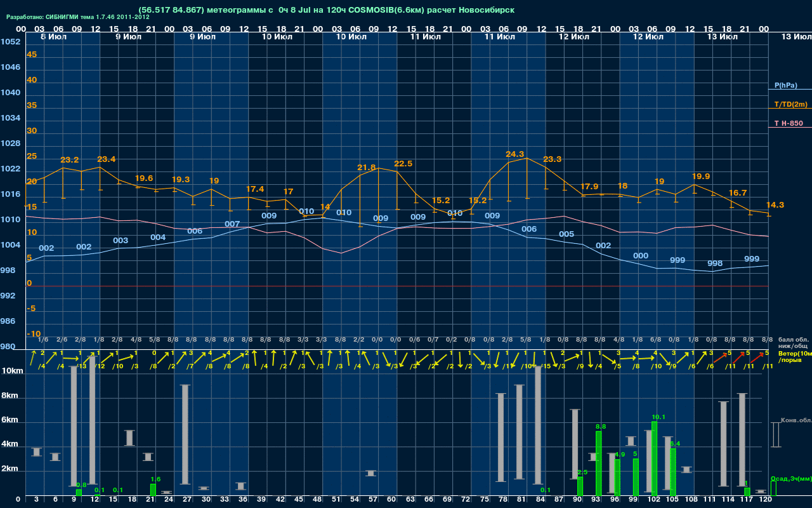Screen dimensions: 812x508
Task: Click the green 1.6 precipitation value
Action: [x=155, y=479]
